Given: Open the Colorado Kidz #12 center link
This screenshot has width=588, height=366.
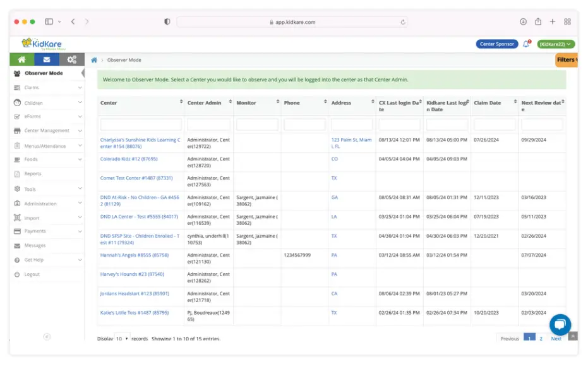Looking at the screenshot, I should [x=129, y=159].
